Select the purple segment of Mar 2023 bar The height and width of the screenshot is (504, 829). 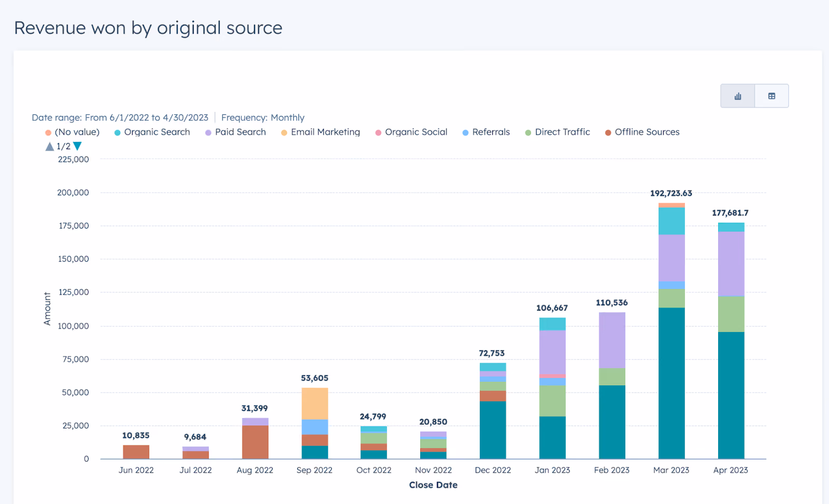(671, 258)
